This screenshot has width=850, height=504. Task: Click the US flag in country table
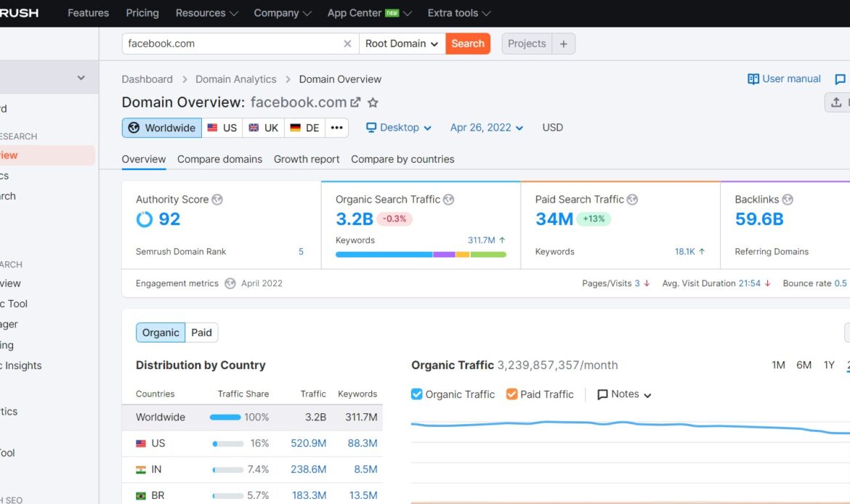tap(141, 443)
